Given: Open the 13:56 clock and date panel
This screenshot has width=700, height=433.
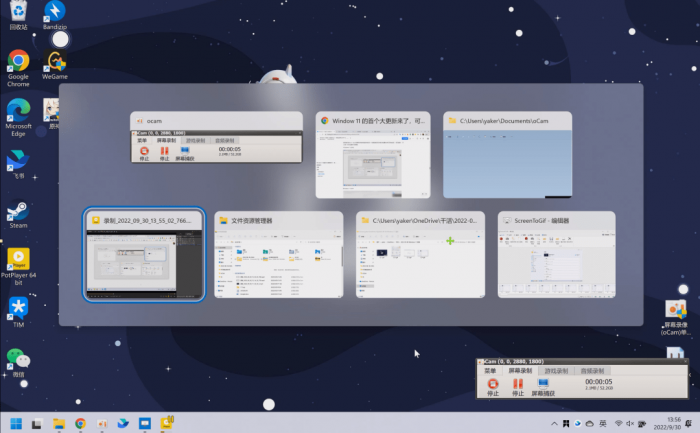Looking at the screenshot, I should coord(667,423).
